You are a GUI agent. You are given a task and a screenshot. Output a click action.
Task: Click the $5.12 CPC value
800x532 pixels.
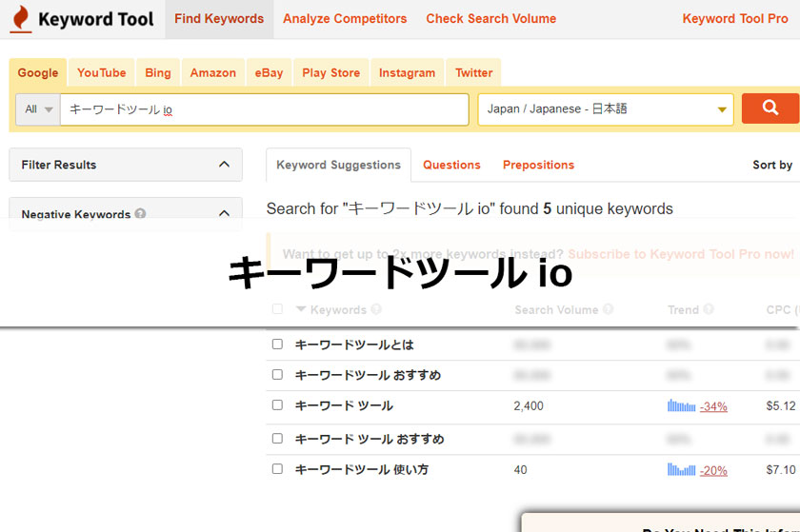click(x=781, y=406)
